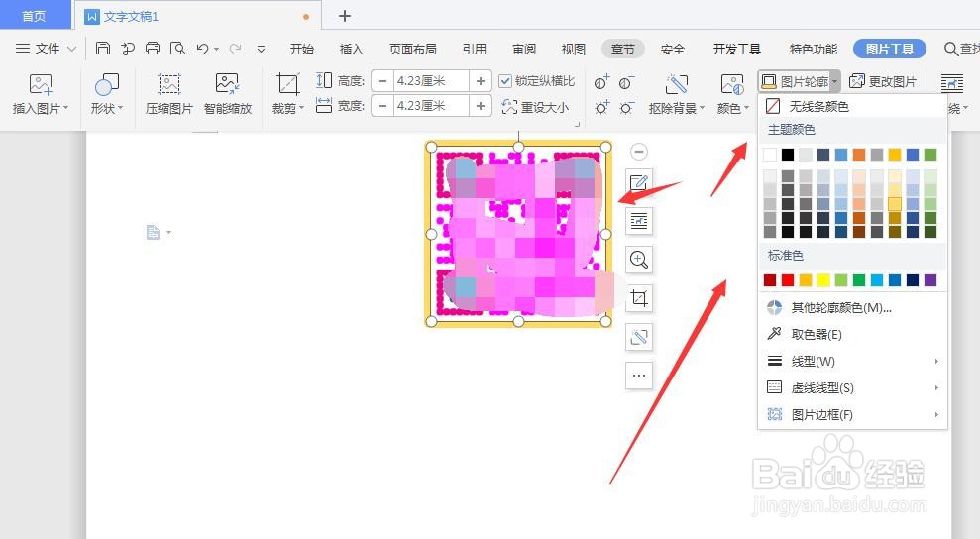
Task: Click the height minus stepper button
Action: [x=382, y=81]
